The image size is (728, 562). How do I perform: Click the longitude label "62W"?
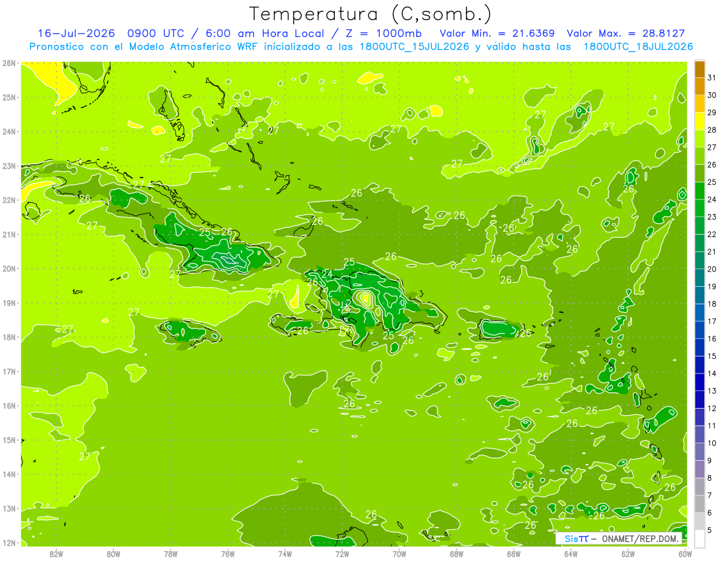(628, 554)
